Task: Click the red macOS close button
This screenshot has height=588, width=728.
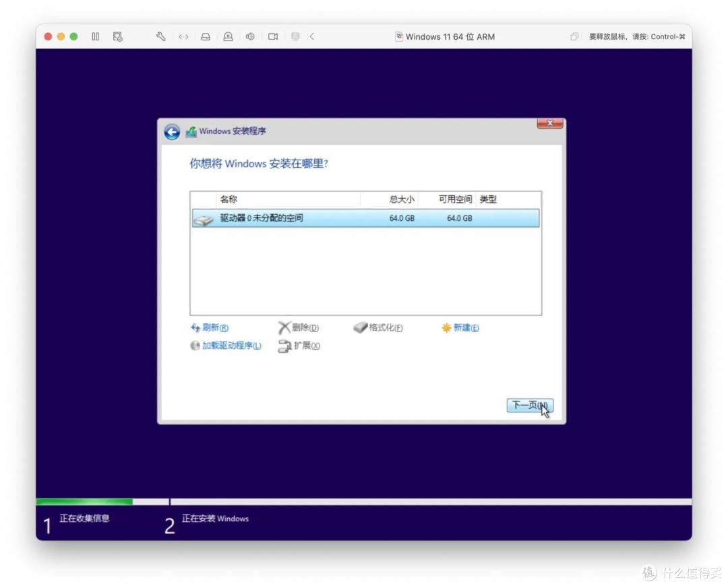Action: click(48, 36)
